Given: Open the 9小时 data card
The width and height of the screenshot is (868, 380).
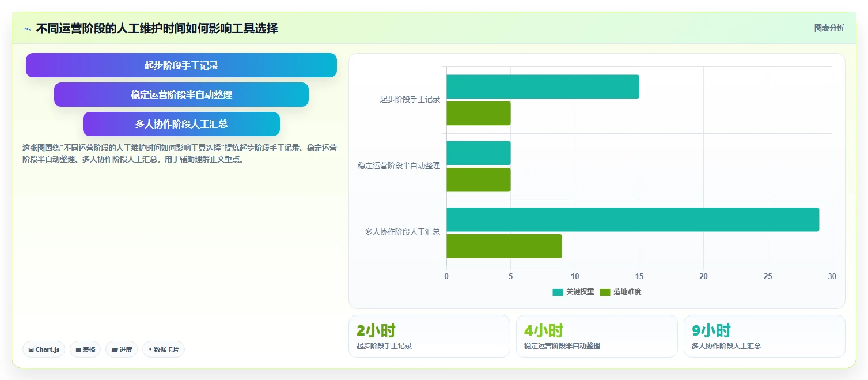Looking at the screenshot, I should coord(764,336).
